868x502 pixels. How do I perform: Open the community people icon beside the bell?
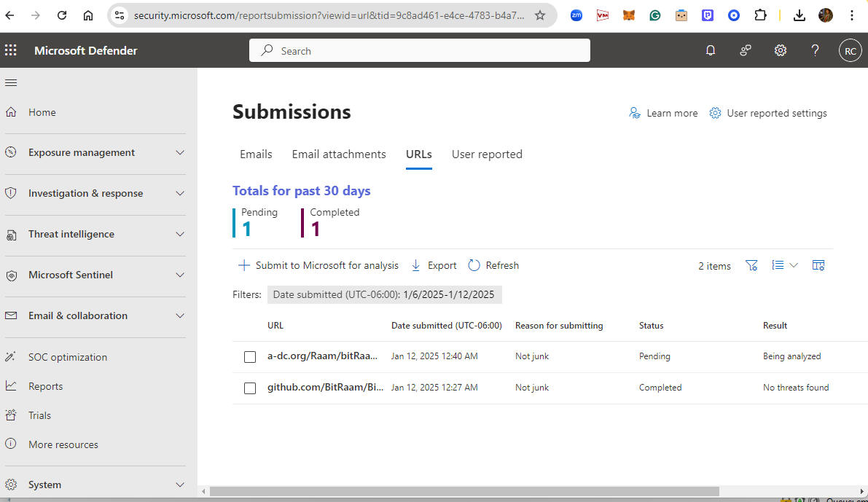pyautogui.click(x=745, y=50)
